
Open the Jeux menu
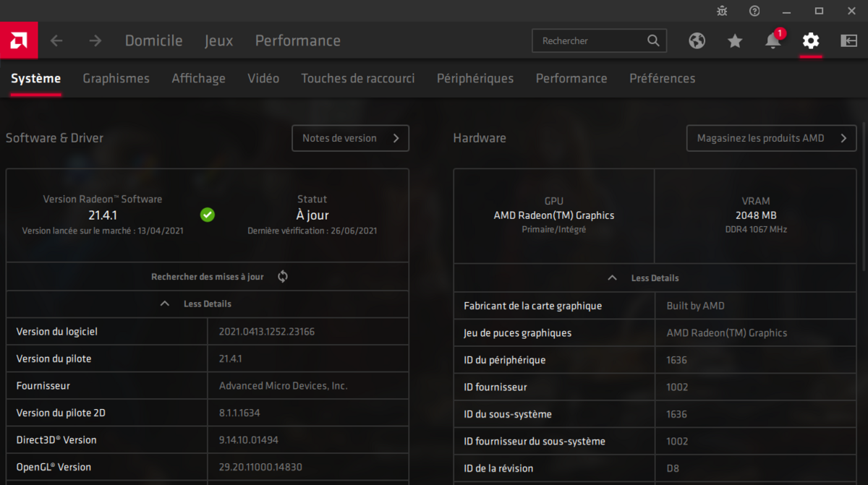tap(219, 40)
